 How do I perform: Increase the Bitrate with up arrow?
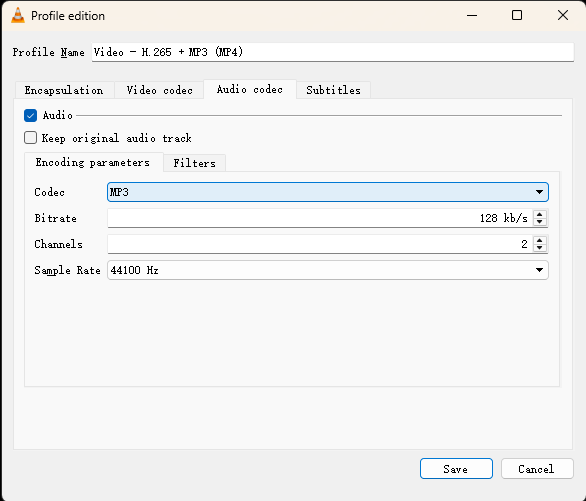pyautogui.click(x=539, y=214)
